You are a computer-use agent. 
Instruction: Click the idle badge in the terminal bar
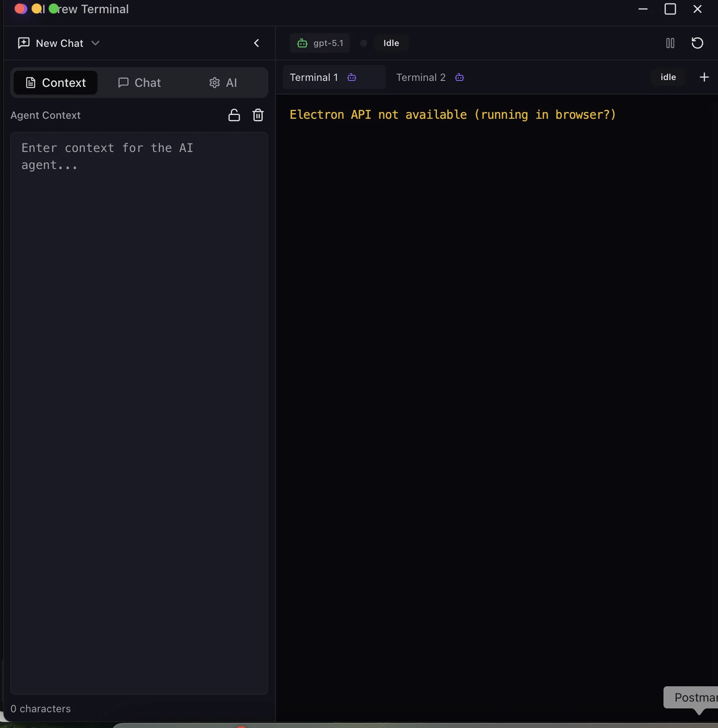tap(668, 77)
